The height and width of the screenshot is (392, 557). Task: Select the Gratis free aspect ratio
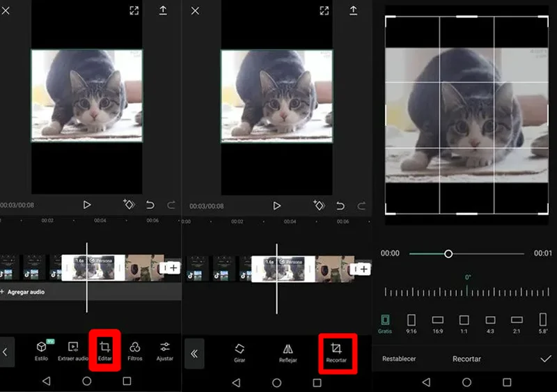pyautogui.click(x=385, y=323)
